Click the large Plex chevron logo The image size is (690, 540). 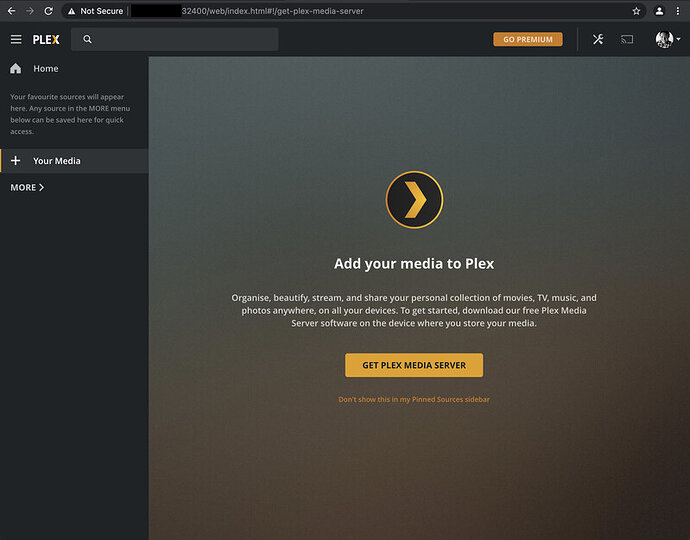click(x=414, y=200)
